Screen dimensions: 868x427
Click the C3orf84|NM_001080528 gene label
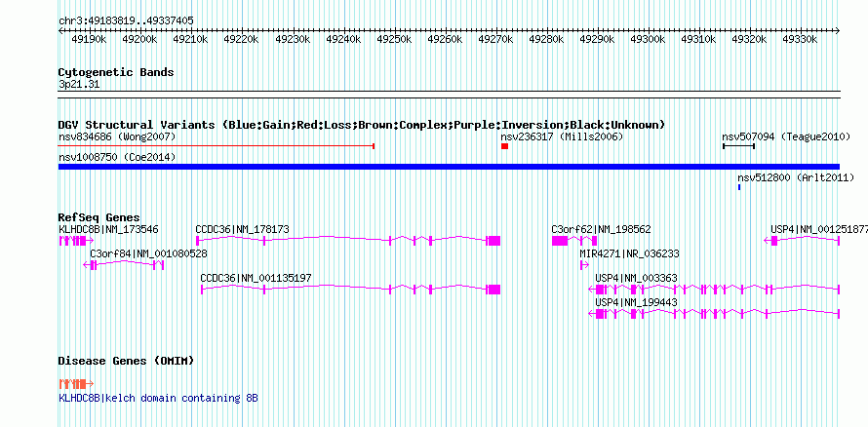tap(149, 253)
